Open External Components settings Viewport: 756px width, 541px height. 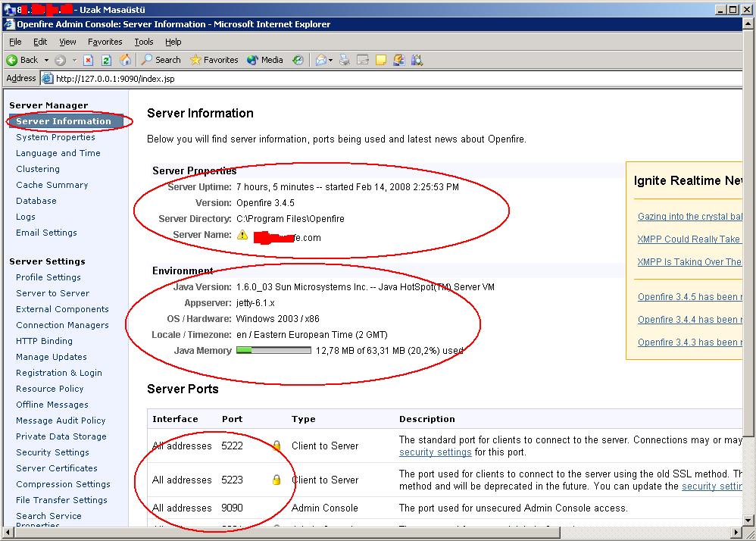click(x=62, y=309)
